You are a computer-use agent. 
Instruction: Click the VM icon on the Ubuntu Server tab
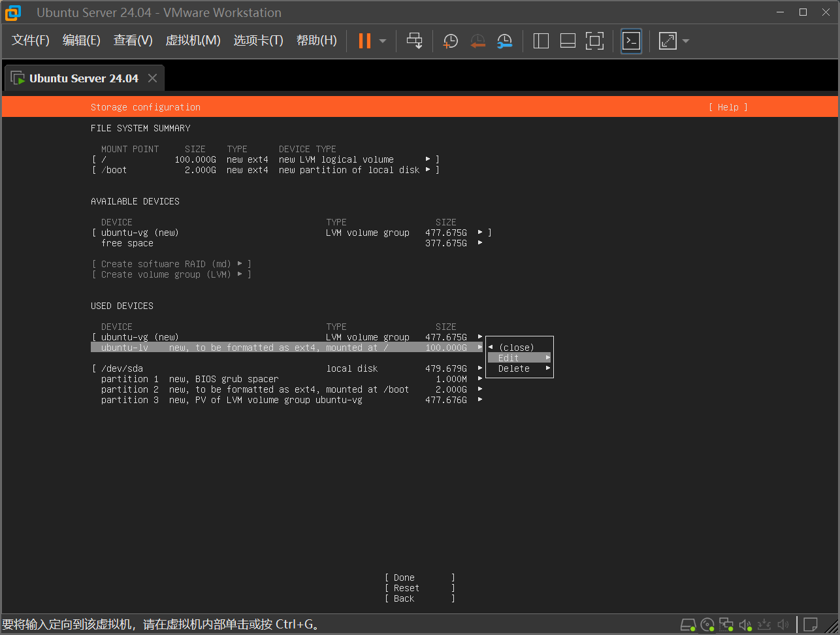click(x=18, y=78)
